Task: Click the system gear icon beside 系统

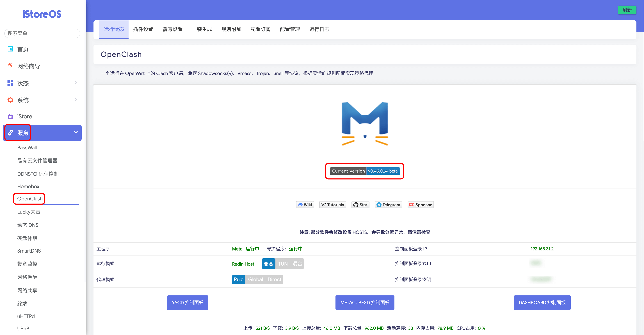Action: point(10,100)
